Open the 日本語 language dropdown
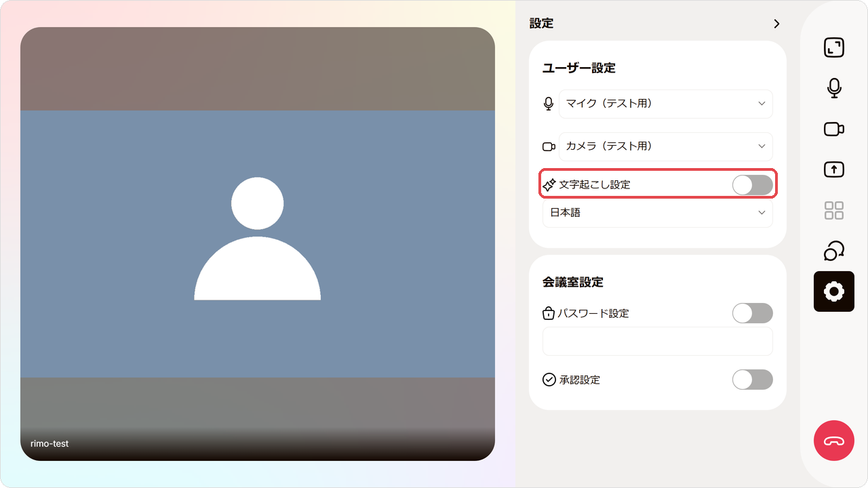 [x=658, y=213]
